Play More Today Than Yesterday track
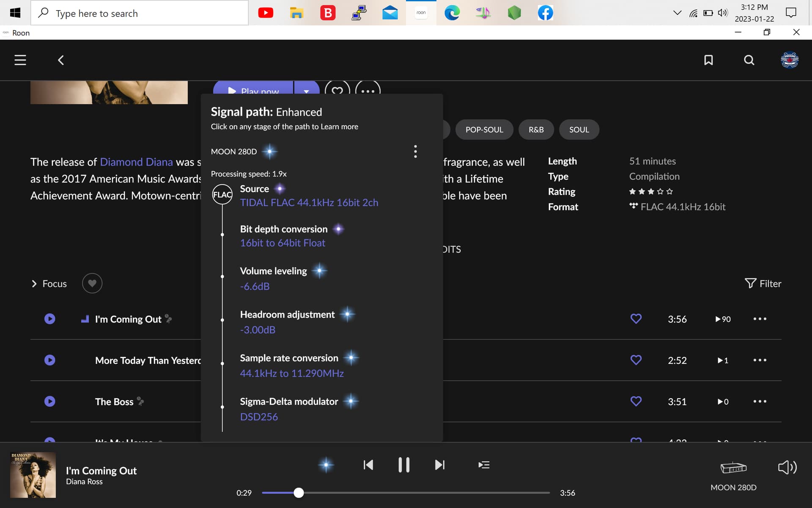 coord(50,360)
